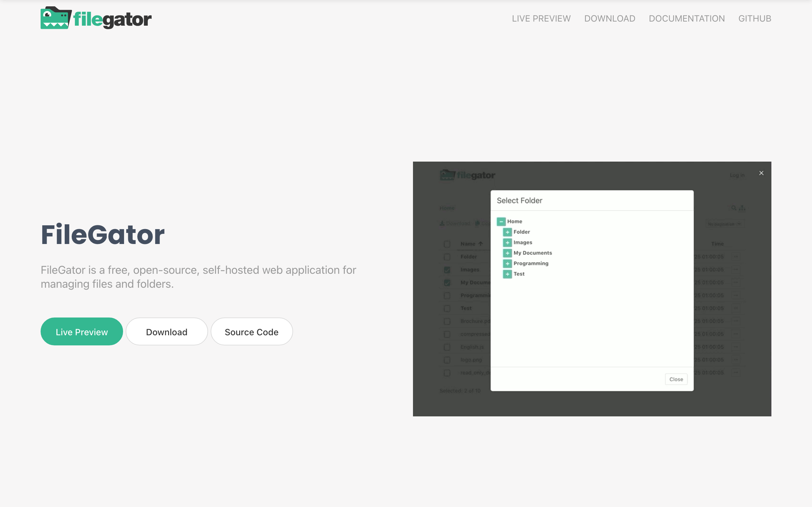Open the No pagination dropdown
Screen dimensions: 812x507
[x=725, y=224]
